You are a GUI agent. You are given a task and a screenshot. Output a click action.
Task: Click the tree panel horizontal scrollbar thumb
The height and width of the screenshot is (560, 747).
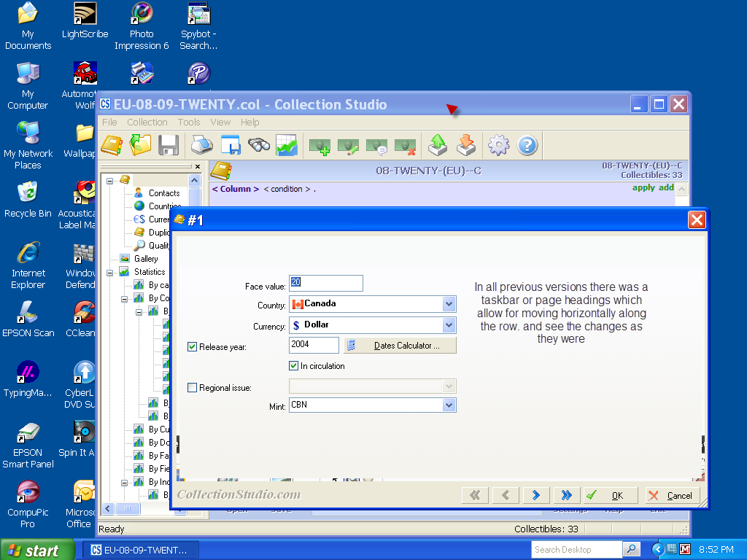127,508
